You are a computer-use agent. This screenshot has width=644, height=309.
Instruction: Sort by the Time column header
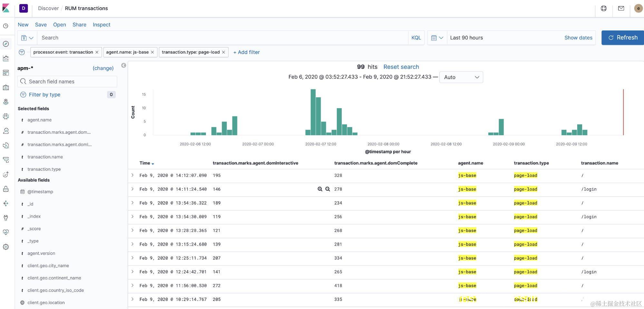pyautogui.click(x=147, y=163)
